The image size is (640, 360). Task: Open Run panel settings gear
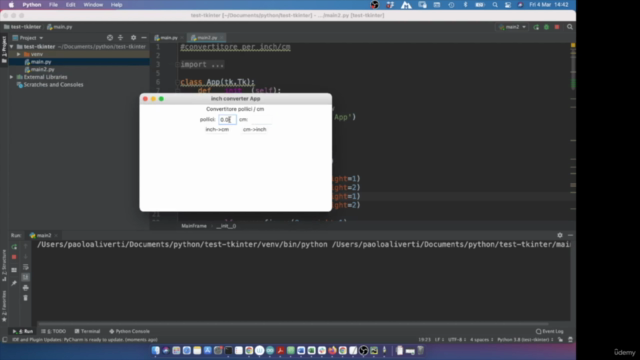(560, 235)
